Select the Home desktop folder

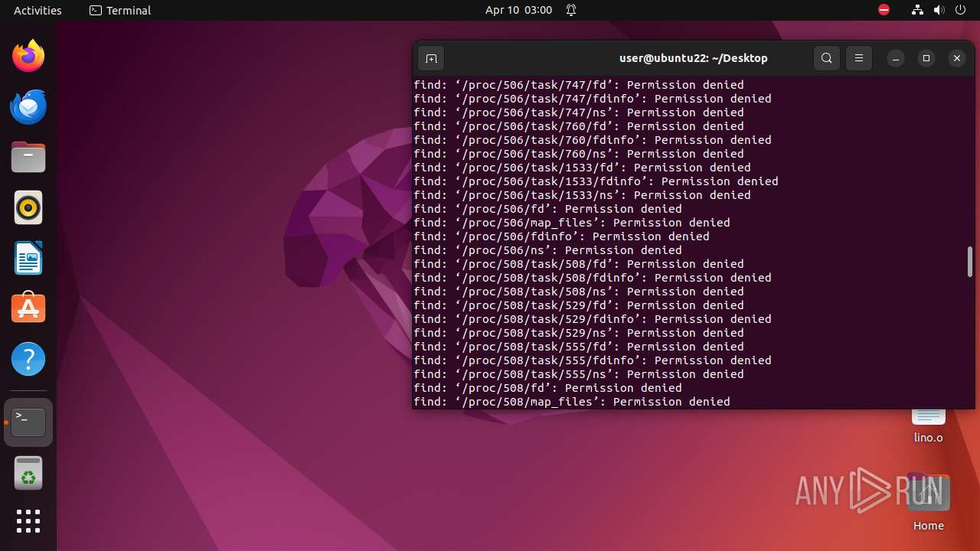click(929, 501)
